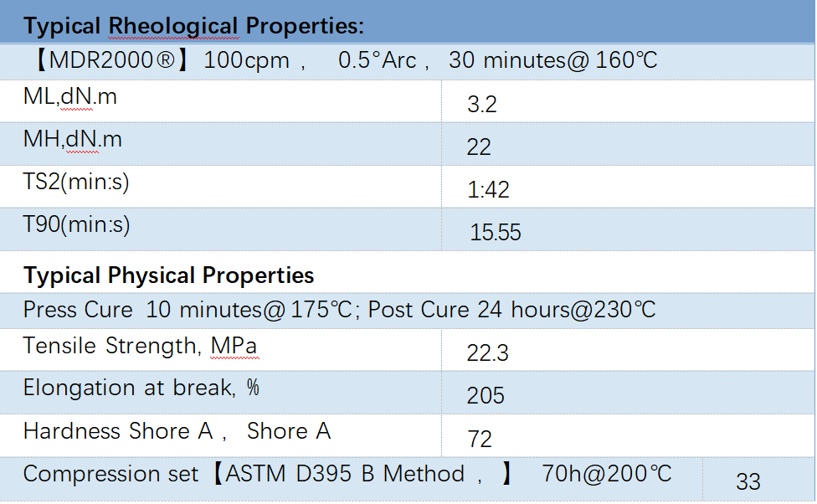Select the tensile strength value 22.3
The height and width of the screenshot is (504, 817).
pyautogui.click(x=487, y=353)
